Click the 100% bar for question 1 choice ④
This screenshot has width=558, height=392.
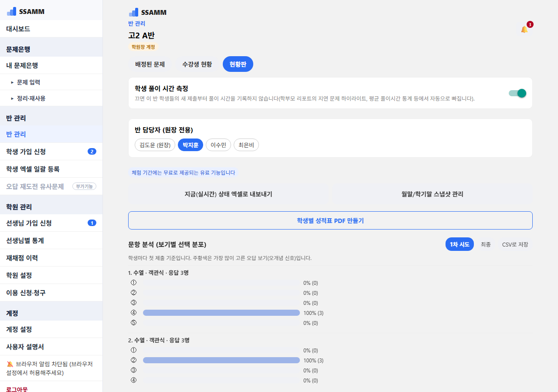tap(221, 313)
